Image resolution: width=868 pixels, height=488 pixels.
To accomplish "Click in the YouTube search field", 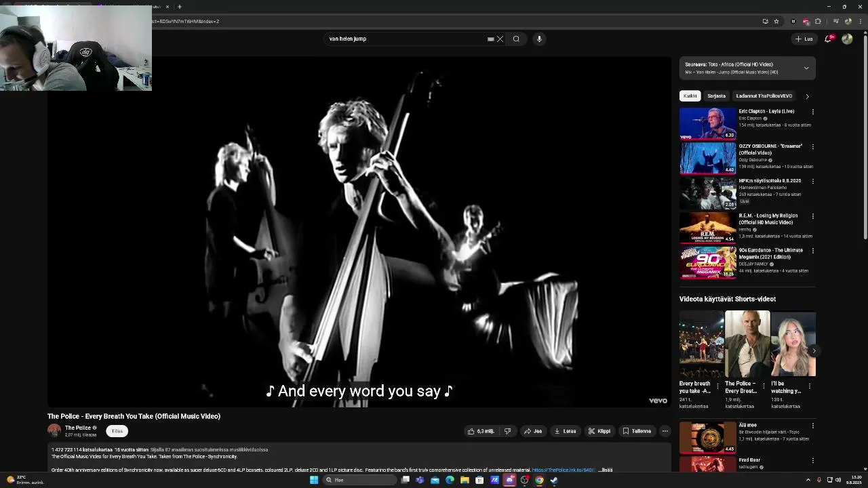I will [407, 39].
